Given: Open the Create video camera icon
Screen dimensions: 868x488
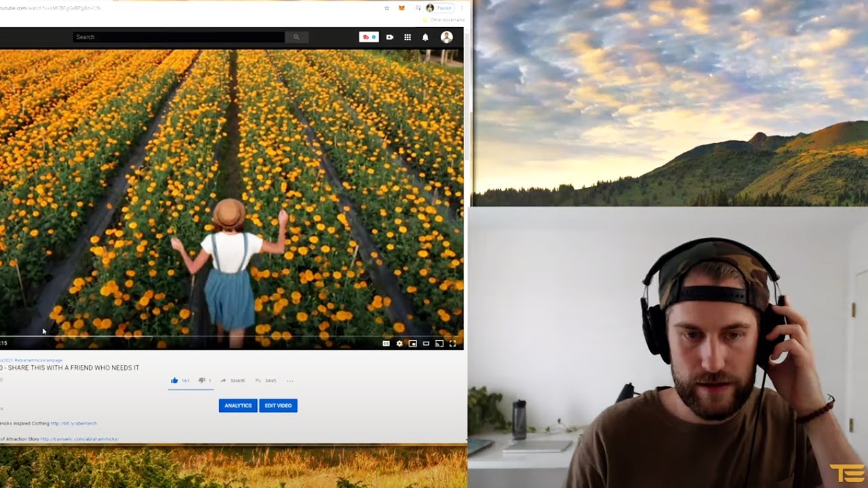Looking at the screenshot, I should click(390, 37).
